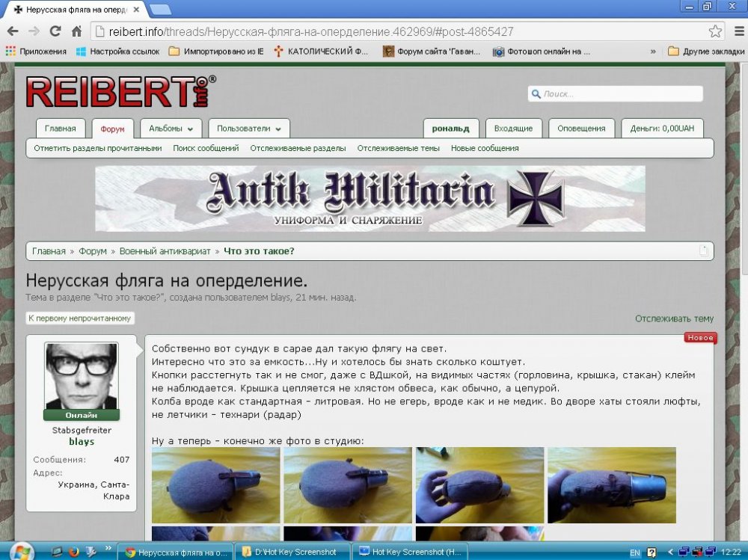This screenshot has width=748, height=560.
Task: Go to Военный антиквариат breadcrumb
Action: pos(165,251)
